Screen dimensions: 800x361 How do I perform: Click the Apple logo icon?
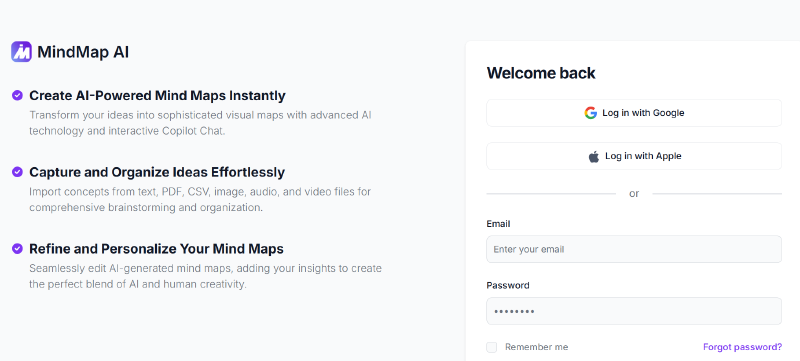(593, 157)
